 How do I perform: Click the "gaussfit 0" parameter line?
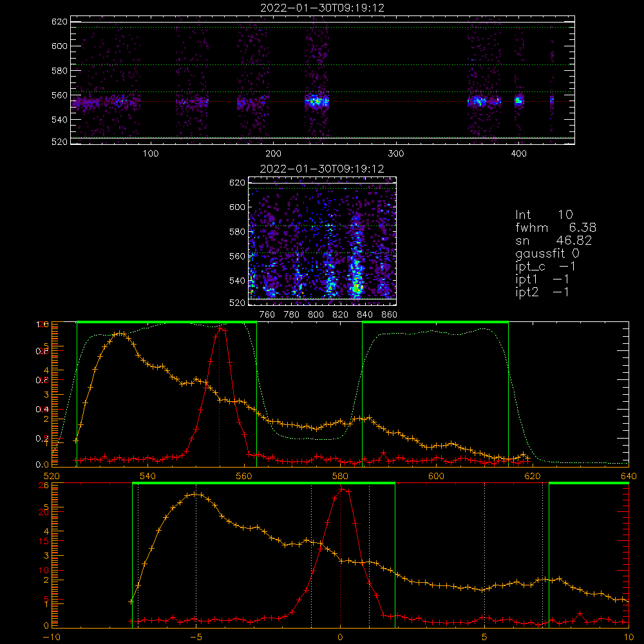[547, 253]
